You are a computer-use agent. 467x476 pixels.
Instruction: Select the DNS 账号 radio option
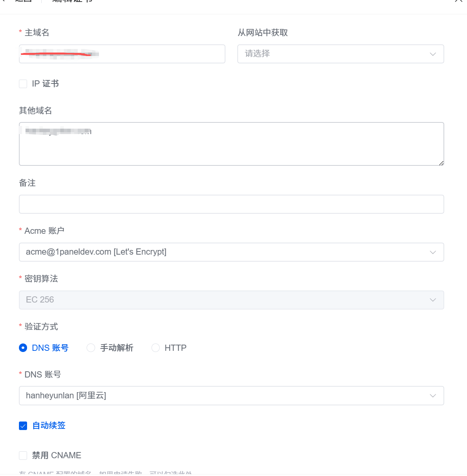coord(23,348)
